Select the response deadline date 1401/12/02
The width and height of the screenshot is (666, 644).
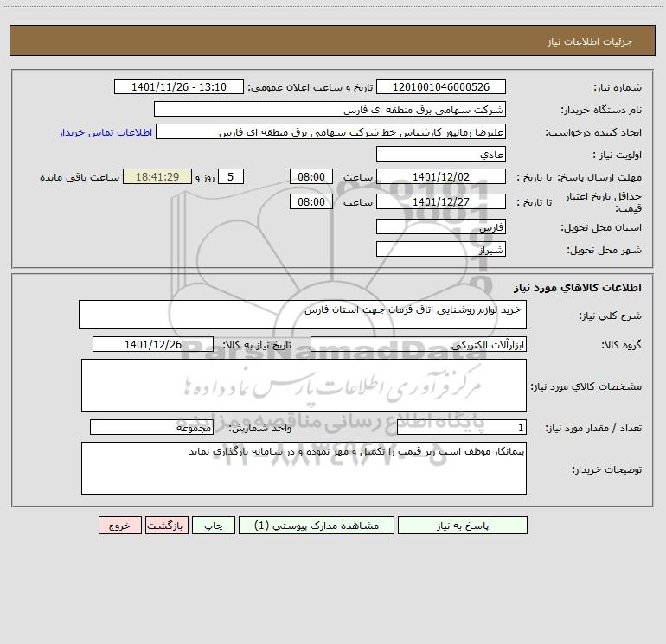tap(441, 176)
